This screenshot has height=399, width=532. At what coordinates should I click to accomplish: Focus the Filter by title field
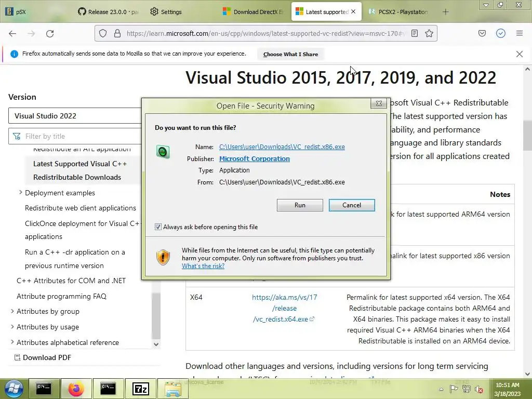(x=75, y=137)
